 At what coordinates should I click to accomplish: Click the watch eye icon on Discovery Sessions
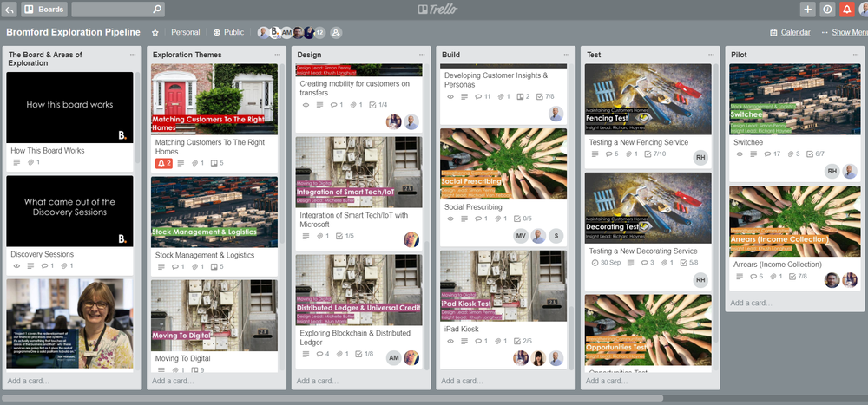coord(16,266)
